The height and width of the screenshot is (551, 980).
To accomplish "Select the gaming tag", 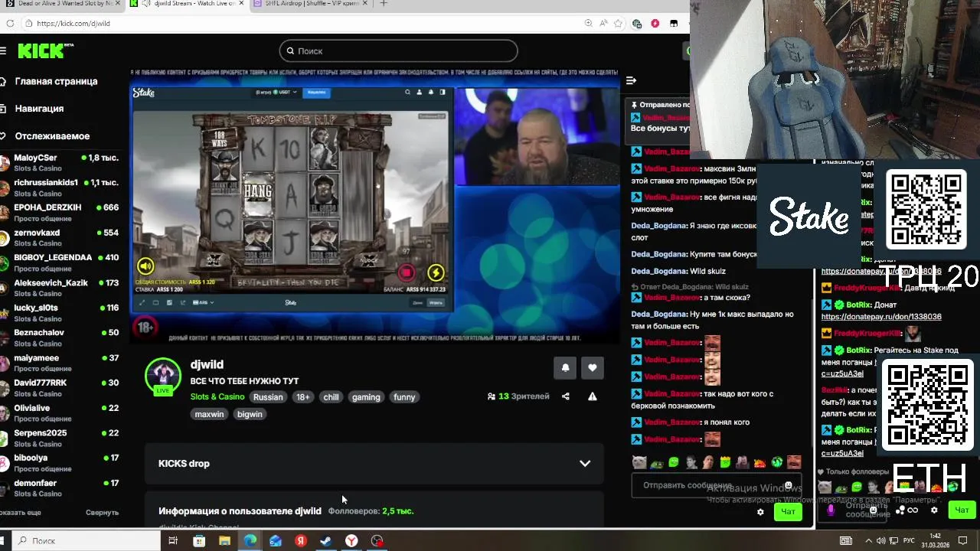I will point(366,397).
